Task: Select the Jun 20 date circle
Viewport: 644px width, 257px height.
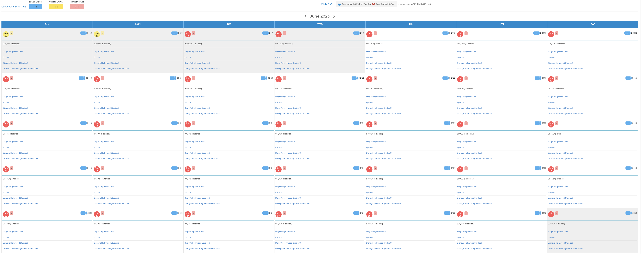Action: [188, 169]
